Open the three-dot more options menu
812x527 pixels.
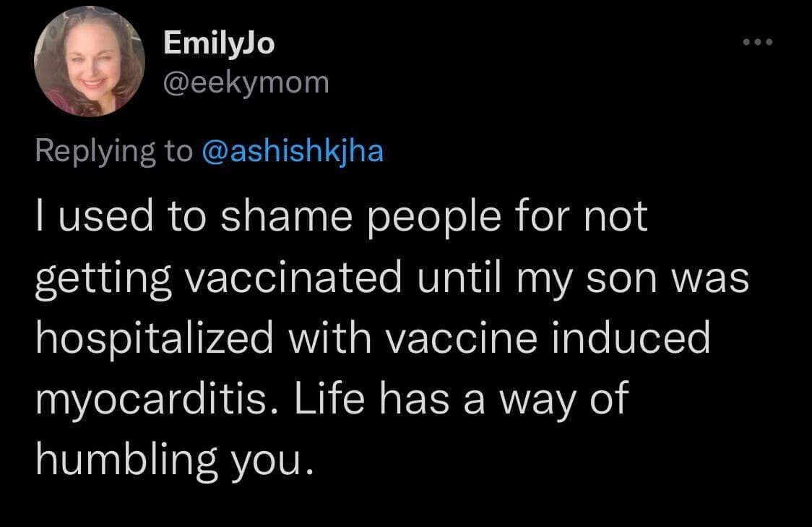pyautogui.click(x=759, y=42)
